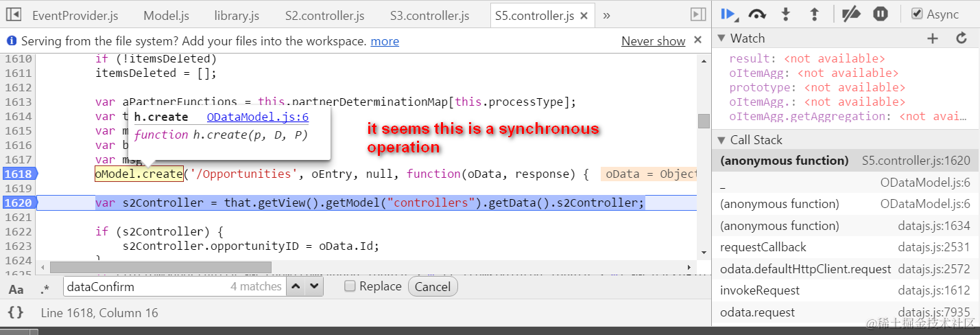Open the S2.controller.js tab
The width and height of the screenshot is (980, 335).
(324, 15)
